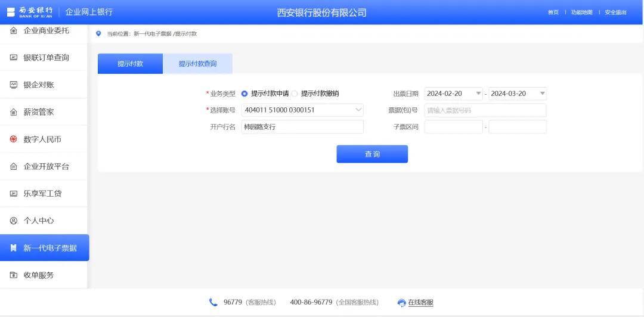Open 乐享军工贷 menu item
This screenshot has height=317, width=644.
[44, 194]
